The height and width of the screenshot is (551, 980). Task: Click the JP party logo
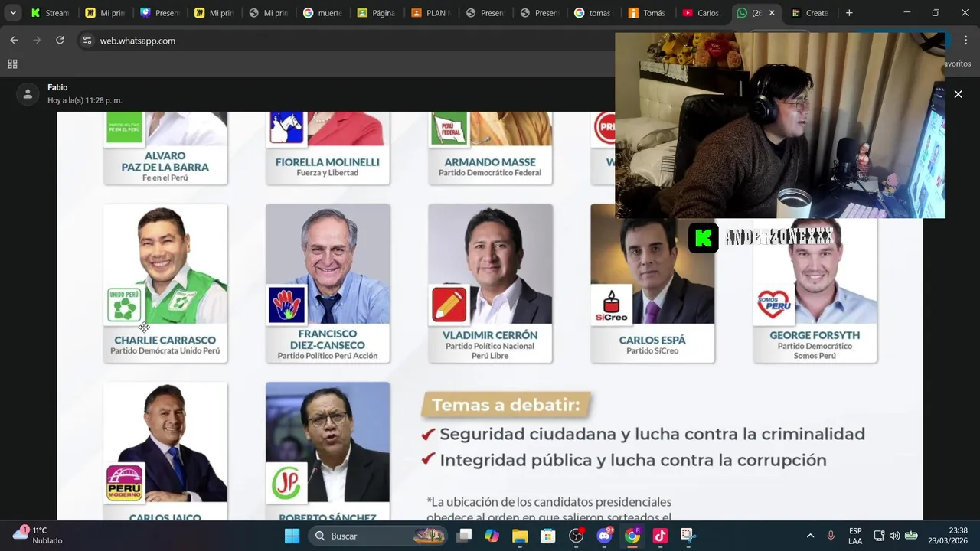[x=286, y=483]
